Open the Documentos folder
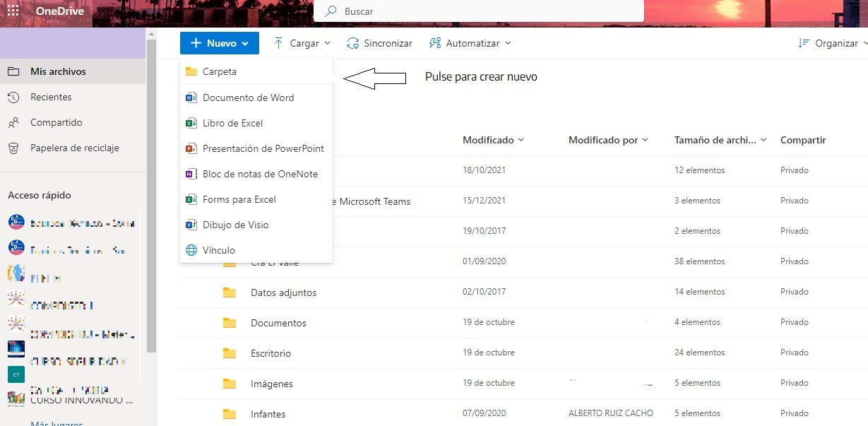The image size is (868, 426). [x=278, y=323]
